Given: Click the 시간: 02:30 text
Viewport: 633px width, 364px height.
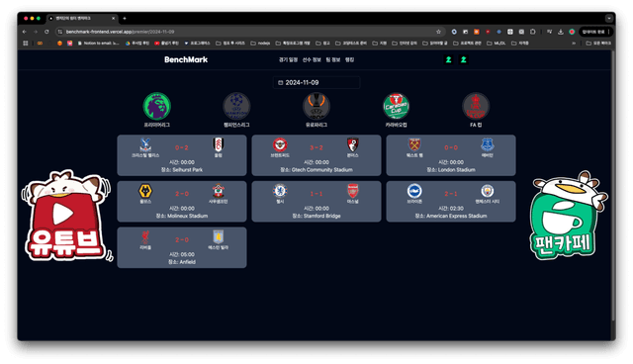Looking at the screenshot, I should pos(451,209).
